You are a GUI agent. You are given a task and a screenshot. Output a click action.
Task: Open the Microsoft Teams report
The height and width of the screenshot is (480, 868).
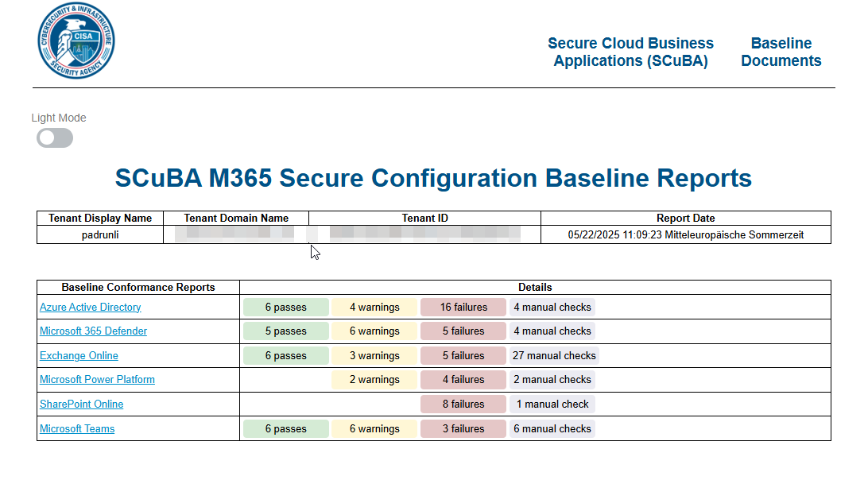tap(77, 428)
